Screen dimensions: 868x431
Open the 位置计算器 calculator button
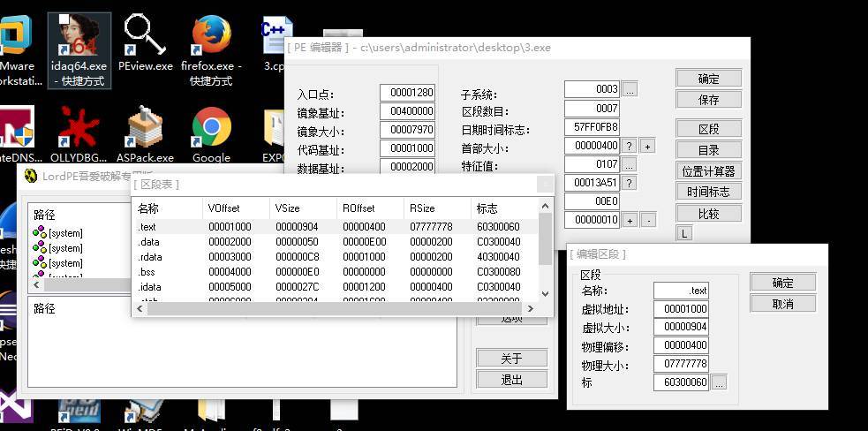[x=708, y=171]
